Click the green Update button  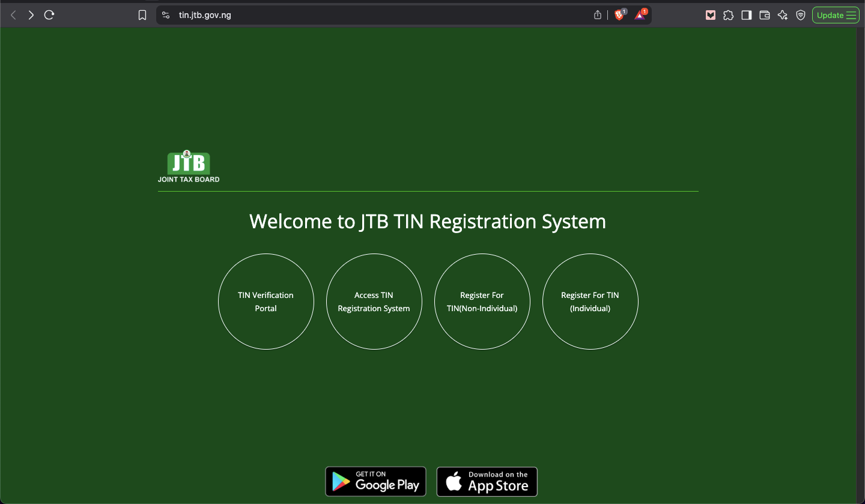click(x=830, y=15)
